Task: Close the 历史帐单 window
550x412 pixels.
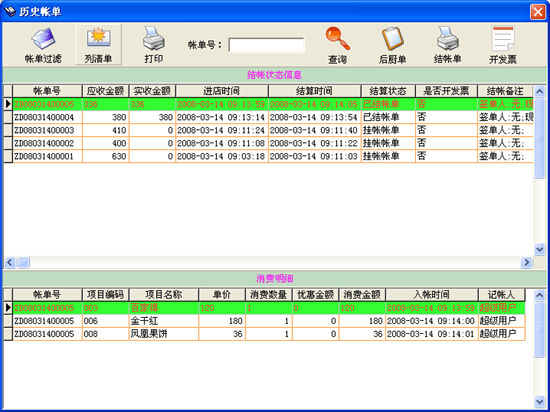Action: [x=538, y=12]
